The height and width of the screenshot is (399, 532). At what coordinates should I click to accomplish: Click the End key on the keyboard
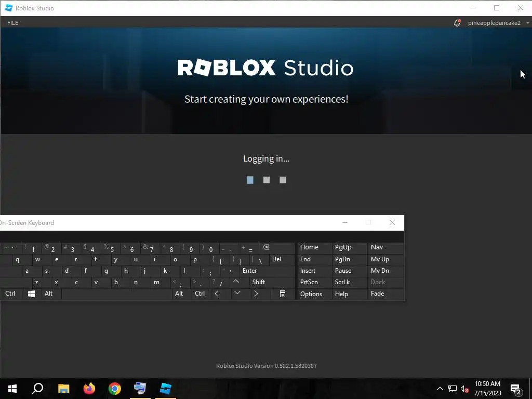coord(314,259)
